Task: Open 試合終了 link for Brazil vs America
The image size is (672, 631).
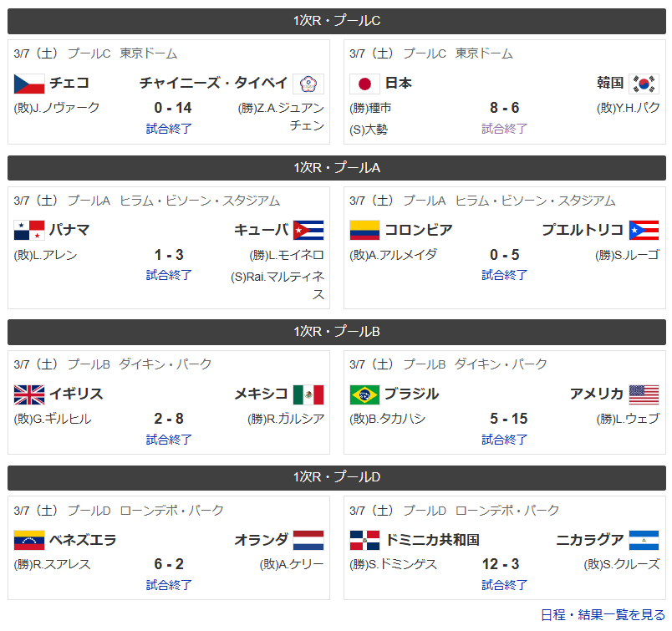Action: click(504, 439)
